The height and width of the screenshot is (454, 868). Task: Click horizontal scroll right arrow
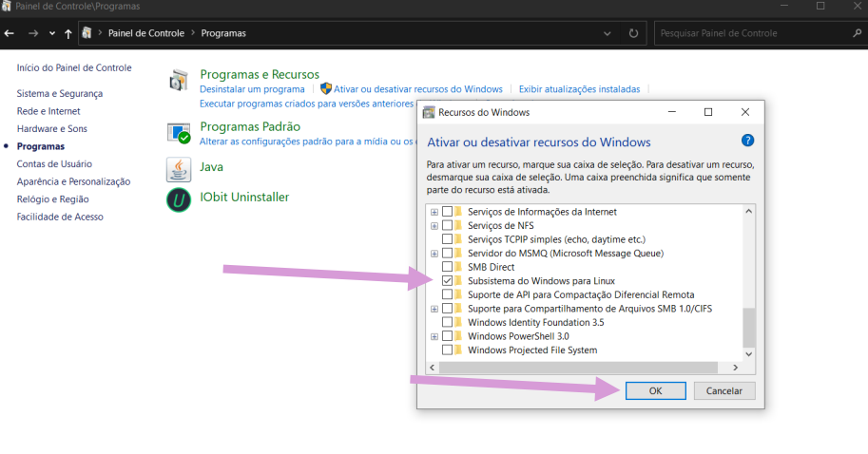735,368
